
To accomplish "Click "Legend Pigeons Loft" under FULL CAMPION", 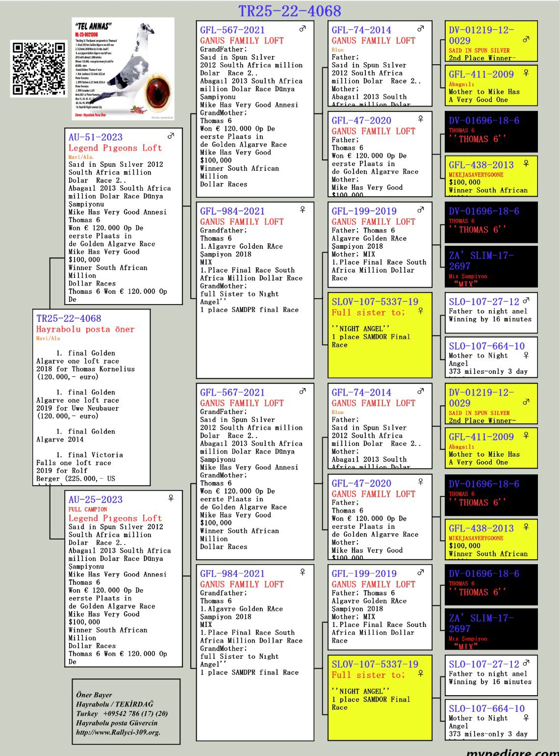I will coord(115,518).
